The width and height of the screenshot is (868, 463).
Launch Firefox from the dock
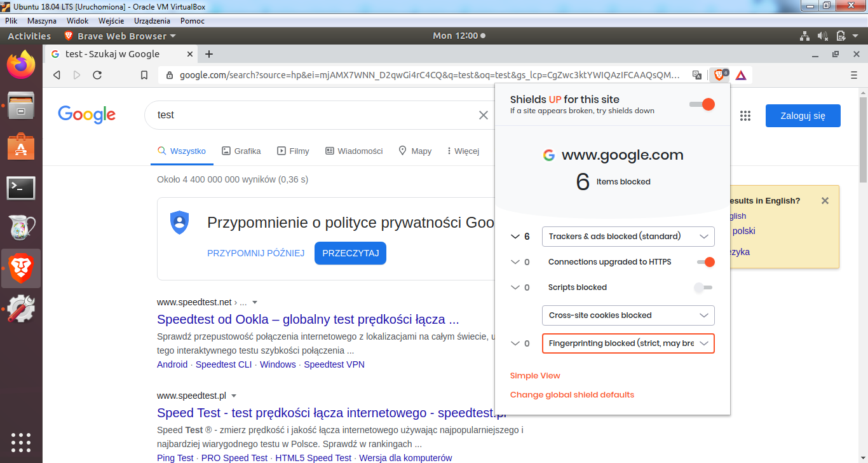21,64
